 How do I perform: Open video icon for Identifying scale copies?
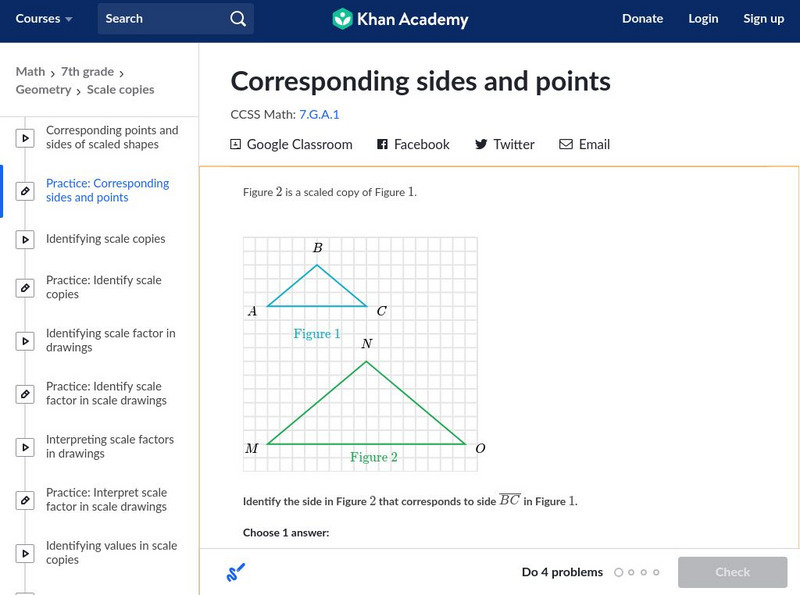tap(26, 239)
